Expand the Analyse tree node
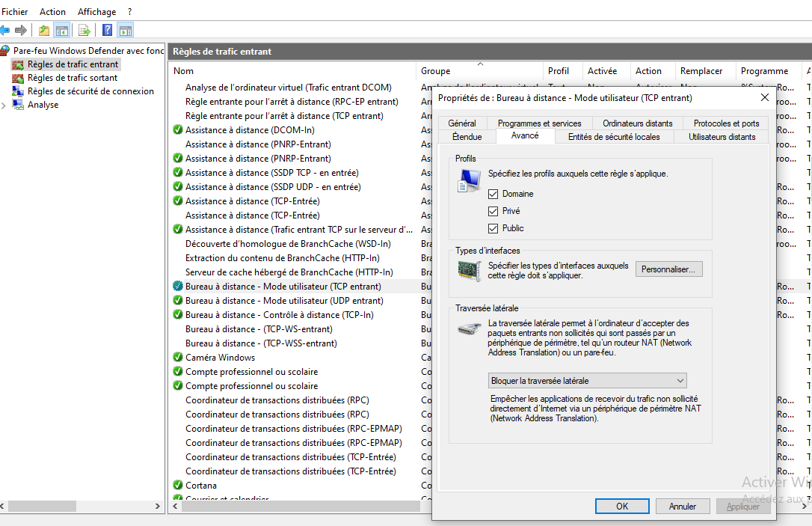Screen dimensions: 812x526 point(4,105)
